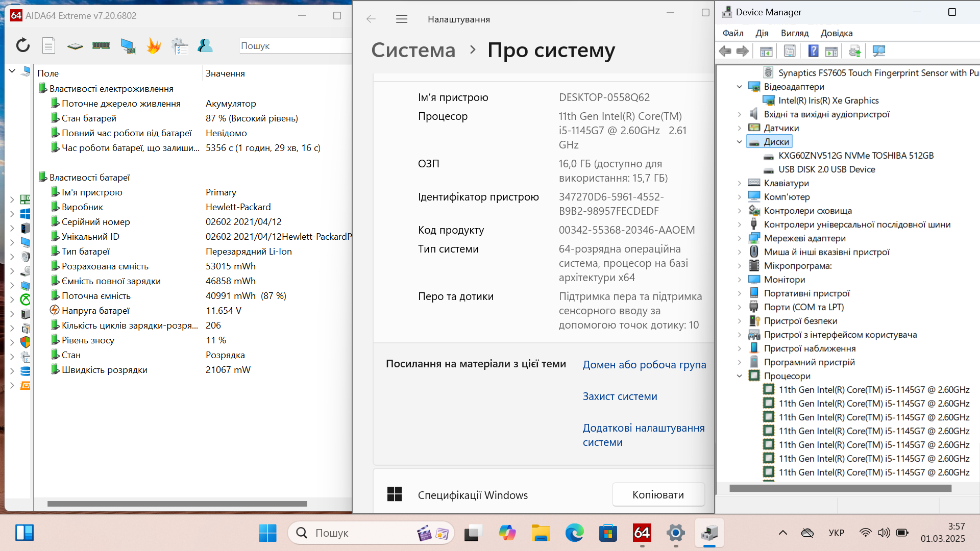
Task: Click the Device Manager action pane icon
Action: point(831,51)
